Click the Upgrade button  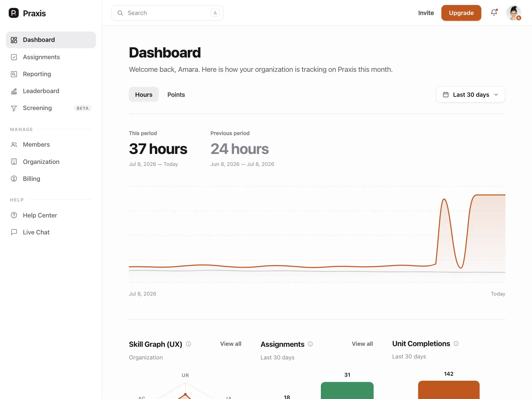(x=461, y=13)
